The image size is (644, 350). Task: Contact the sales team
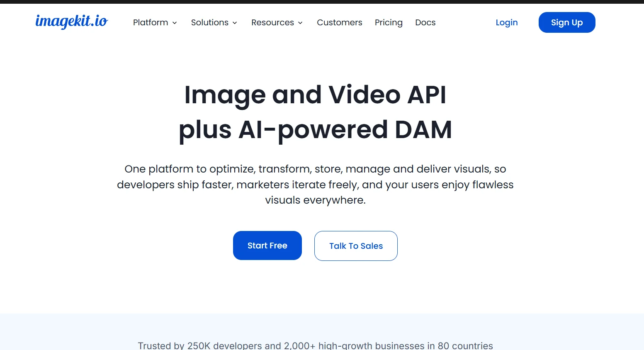[x=355, y=245]
